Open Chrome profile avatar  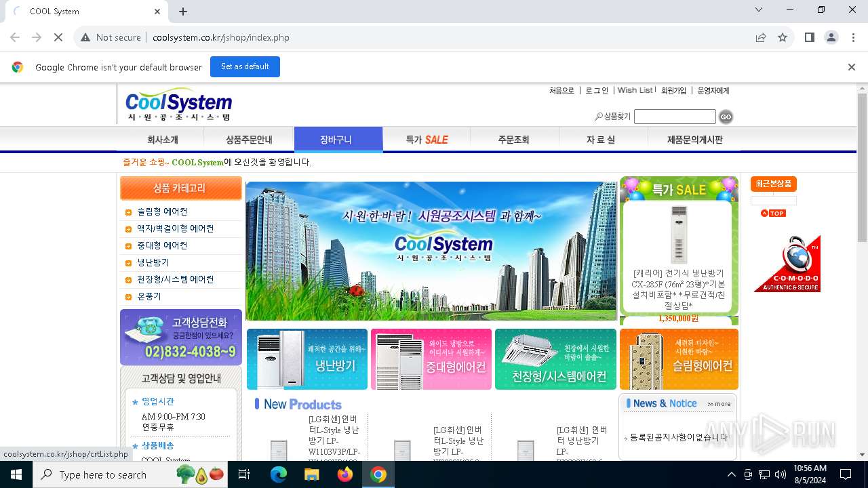click(831, 37)
